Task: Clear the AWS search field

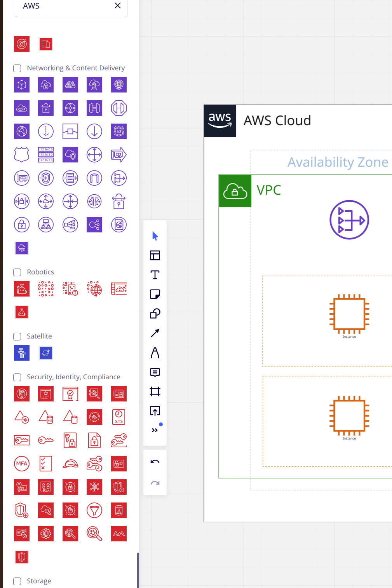Action: [x=118, y=5]
